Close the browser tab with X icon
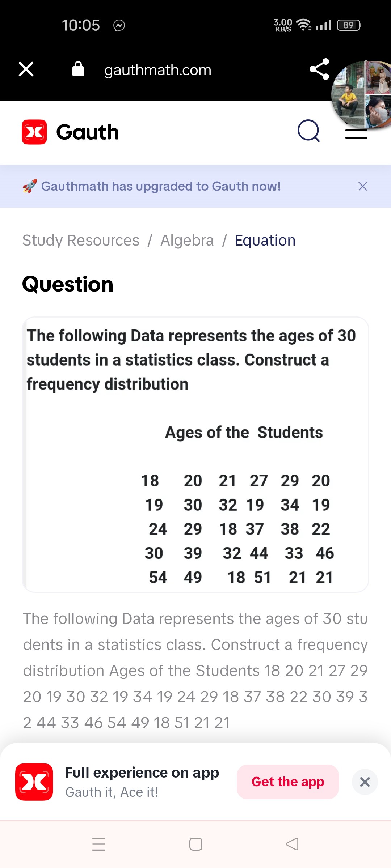 tap(26, 69)
